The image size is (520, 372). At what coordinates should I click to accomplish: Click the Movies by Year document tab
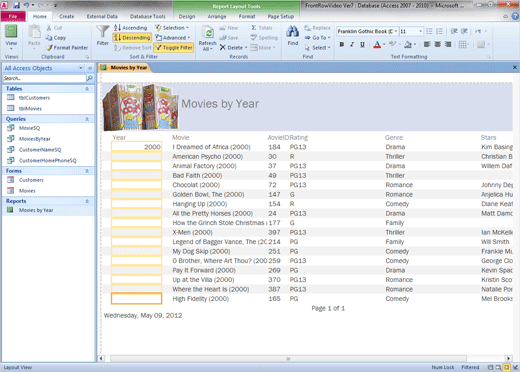click(x=125, y=68)
